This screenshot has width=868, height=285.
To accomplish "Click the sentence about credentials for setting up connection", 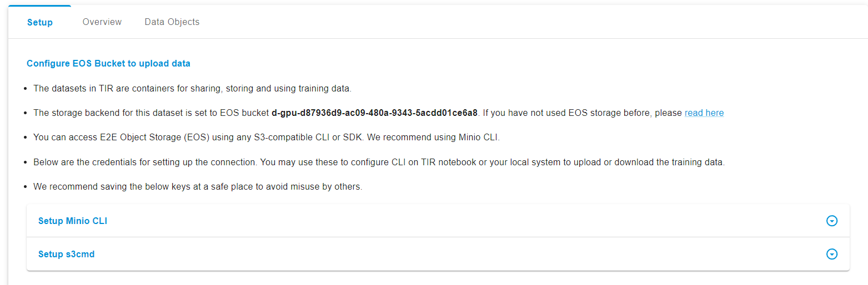I will 379,162.
